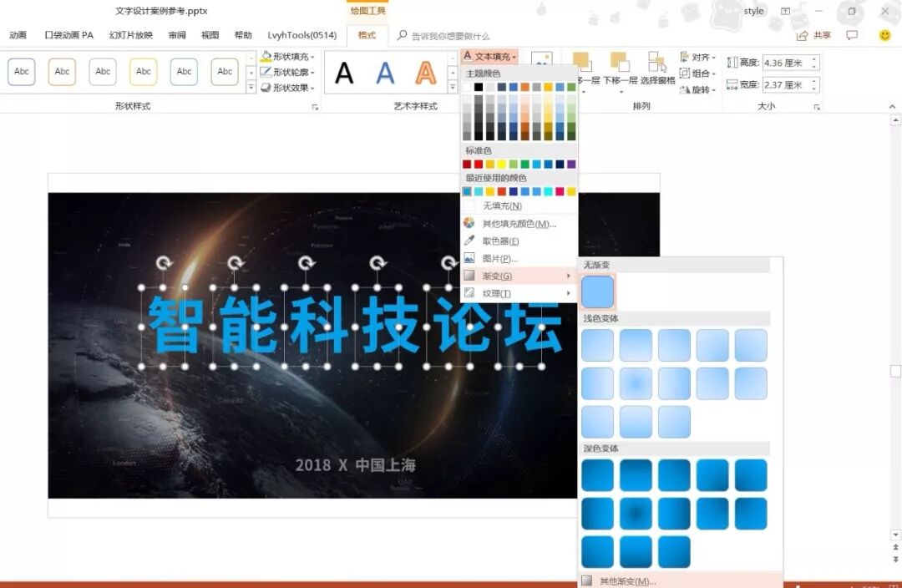Click the vertical scrollbar up arrow
This screenshot has height=588, width=902.
coord(895,119)
